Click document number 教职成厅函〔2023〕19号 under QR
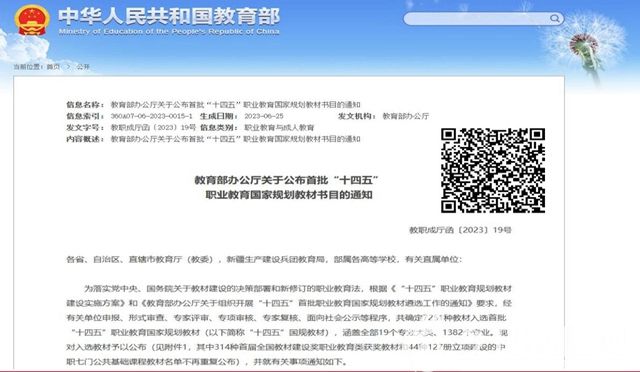 pyautogui.click(x=460, y=230)
